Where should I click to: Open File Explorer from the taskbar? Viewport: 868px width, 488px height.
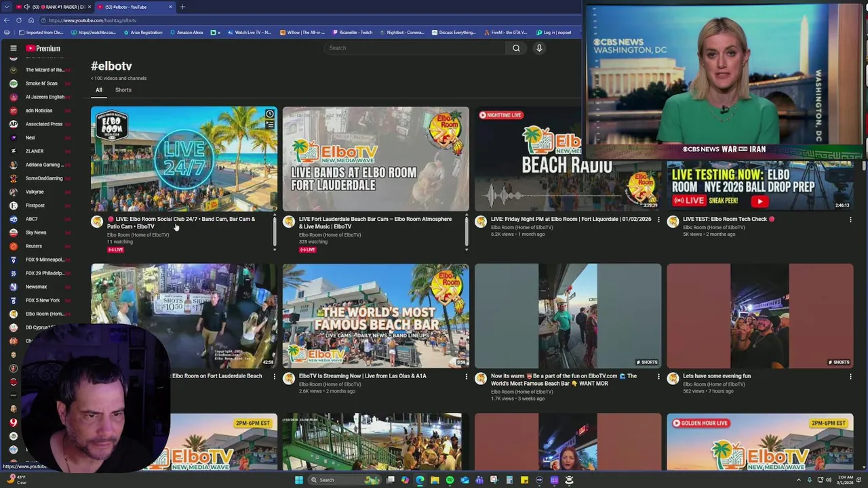click(435, 480)
